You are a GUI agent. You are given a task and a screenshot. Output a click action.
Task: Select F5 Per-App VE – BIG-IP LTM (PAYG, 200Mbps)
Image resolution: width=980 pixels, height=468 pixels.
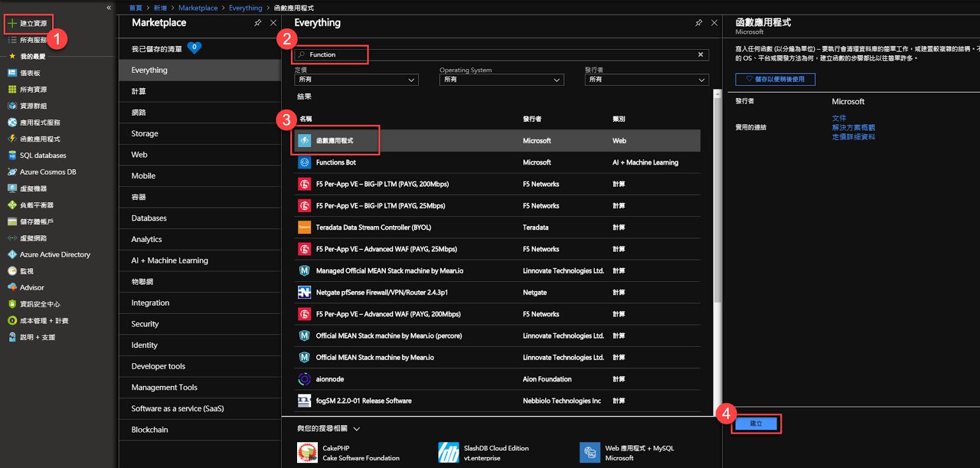(497, 184)
